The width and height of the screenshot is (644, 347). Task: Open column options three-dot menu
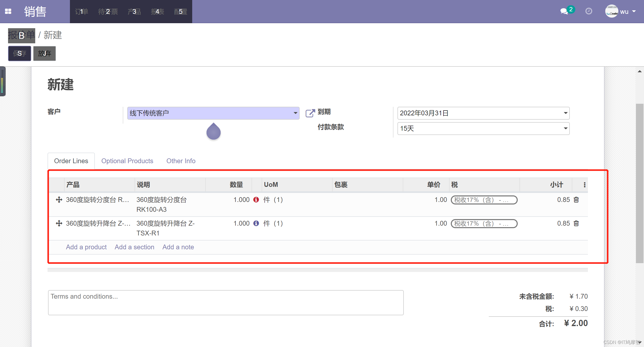coord(584,185)
